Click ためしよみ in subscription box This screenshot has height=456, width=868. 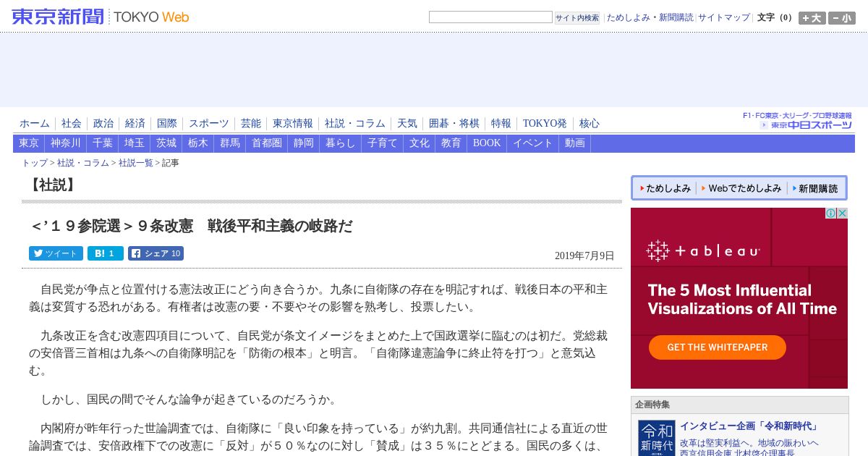click(664, 188)
